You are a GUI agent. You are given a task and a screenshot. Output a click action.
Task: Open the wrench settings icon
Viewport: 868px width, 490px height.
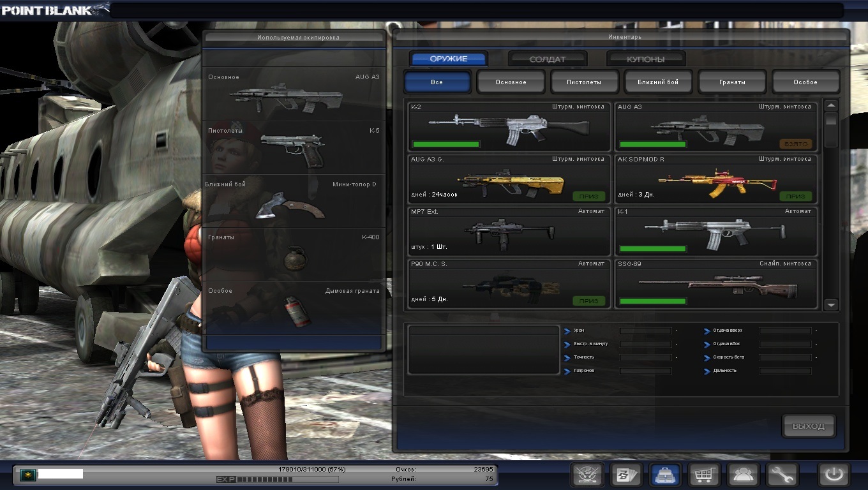[x=782, y=475]
